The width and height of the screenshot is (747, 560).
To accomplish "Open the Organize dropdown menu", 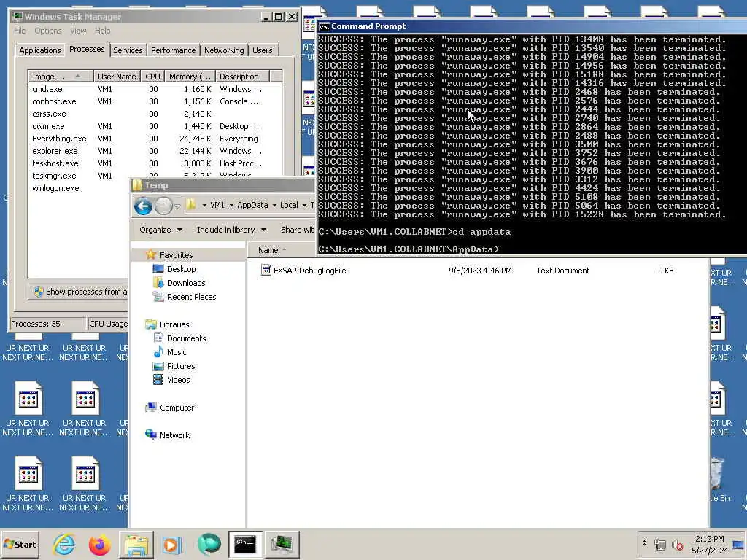I will click(160, 230).
